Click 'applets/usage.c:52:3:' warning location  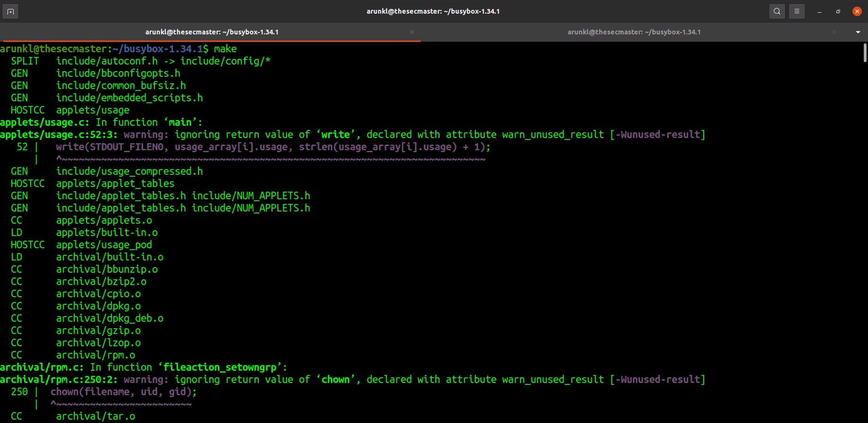click(59, 135)
